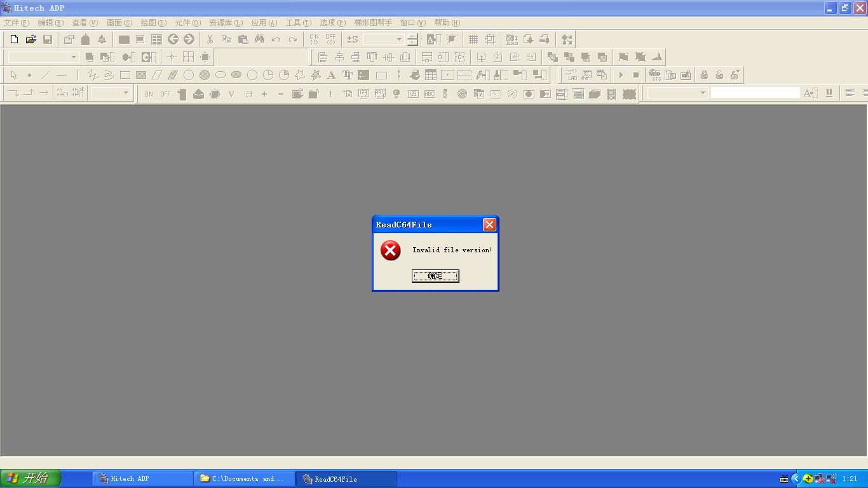The height and width of the screenshot is (488, 868).
Task: Click the white text input field in toolbar
Action: [755, 93]
